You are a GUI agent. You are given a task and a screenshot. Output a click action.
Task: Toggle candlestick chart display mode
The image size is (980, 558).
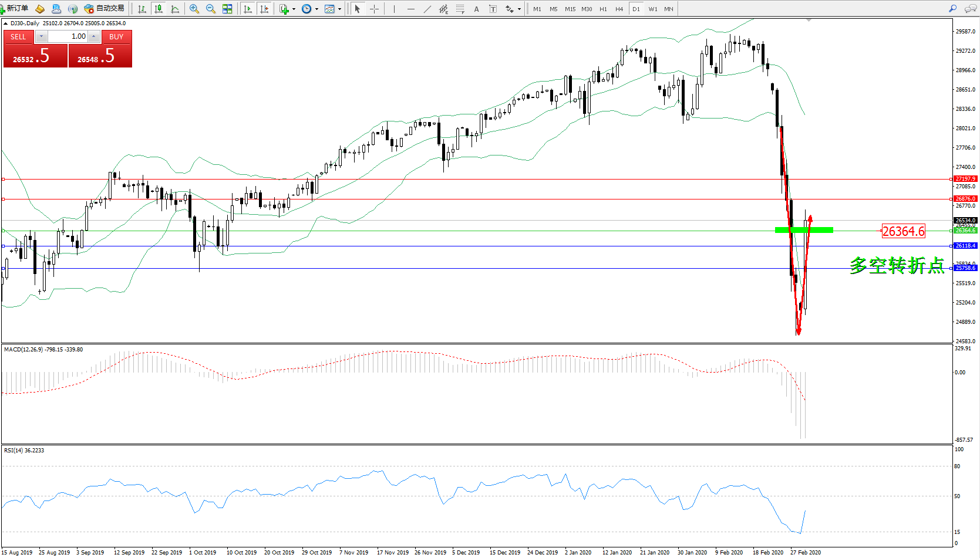coord(158,9)
